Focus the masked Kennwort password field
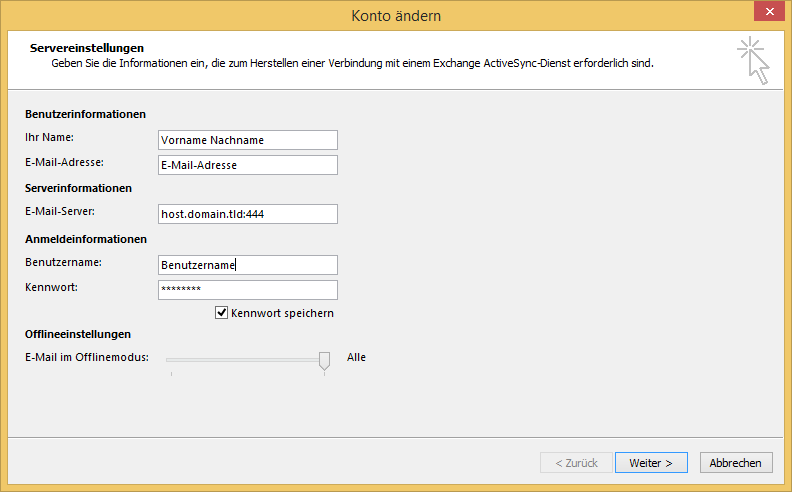Image resolution: width=792 pixels, height=492 pixels. point(248,290)
